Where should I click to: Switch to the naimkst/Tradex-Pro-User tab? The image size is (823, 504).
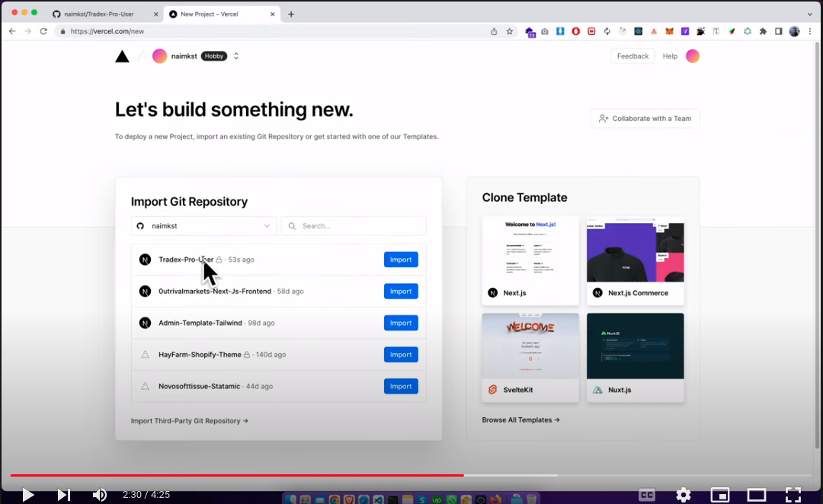[105, 14]
